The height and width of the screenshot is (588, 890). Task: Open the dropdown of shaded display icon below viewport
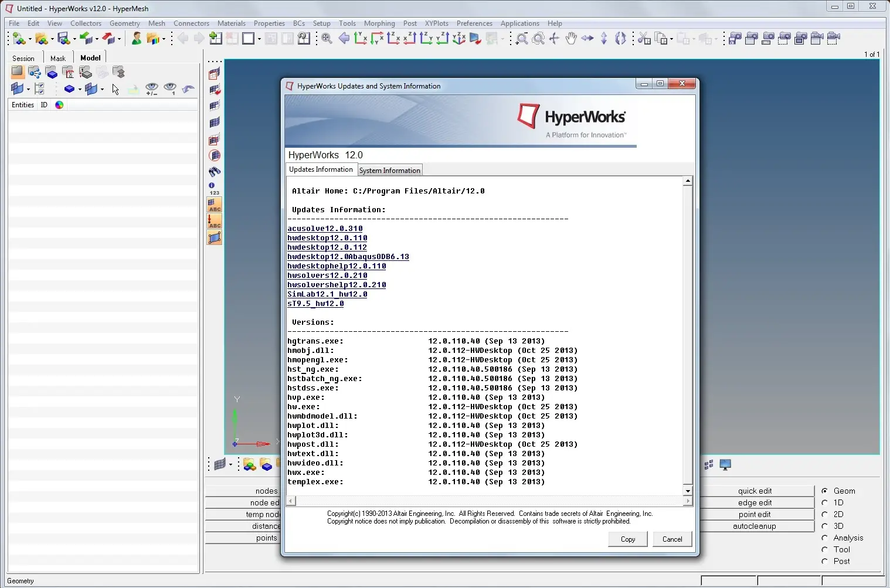230,465
